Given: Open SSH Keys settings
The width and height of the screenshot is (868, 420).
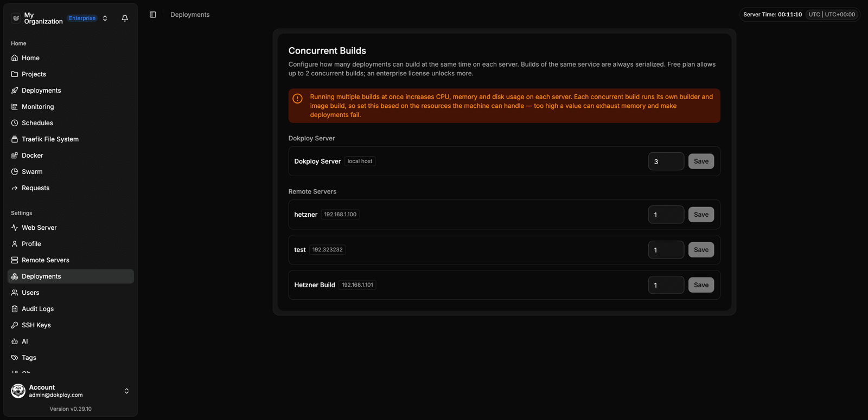Looking at the screenshot, I should [x=71, y=325].
